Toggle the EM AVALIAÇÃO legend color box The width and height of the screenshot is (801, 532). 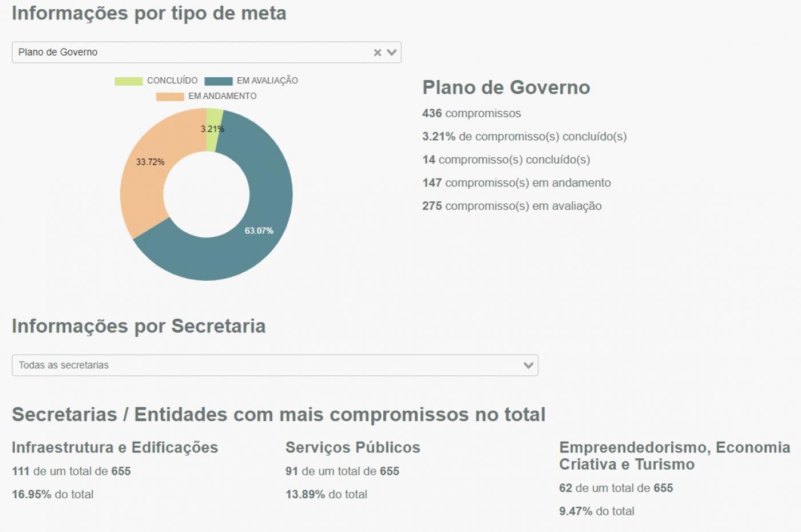point(219,81)
